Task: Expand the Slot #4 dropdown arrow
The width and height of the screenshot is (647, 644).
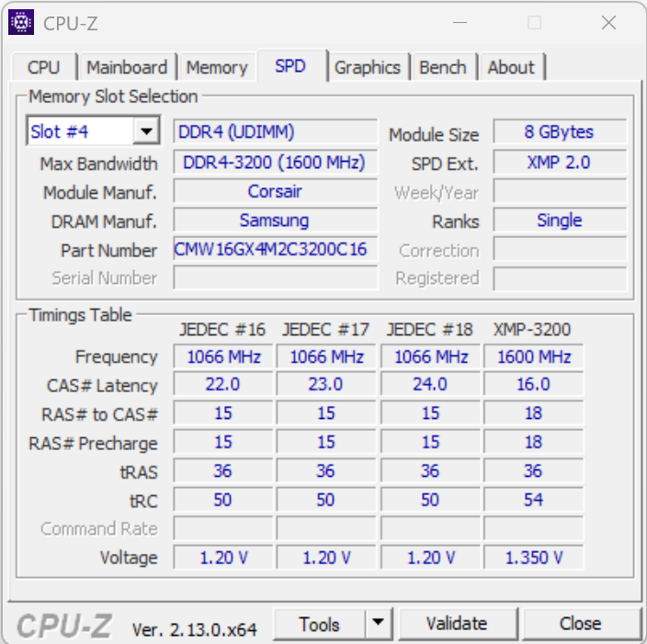Action: [146, 131]
